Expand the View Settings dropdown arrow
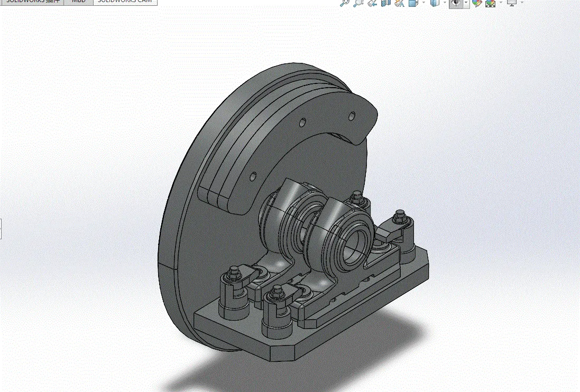The image size is (580, 392). click(522, 3)
